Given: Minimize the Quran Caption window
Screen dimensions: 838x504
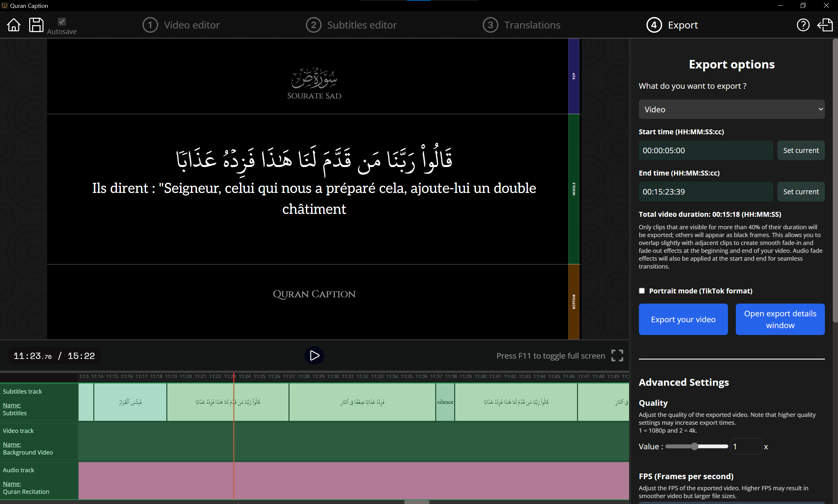Looking at the screenshot, I should pyautogui.click(x=780, y=6).
